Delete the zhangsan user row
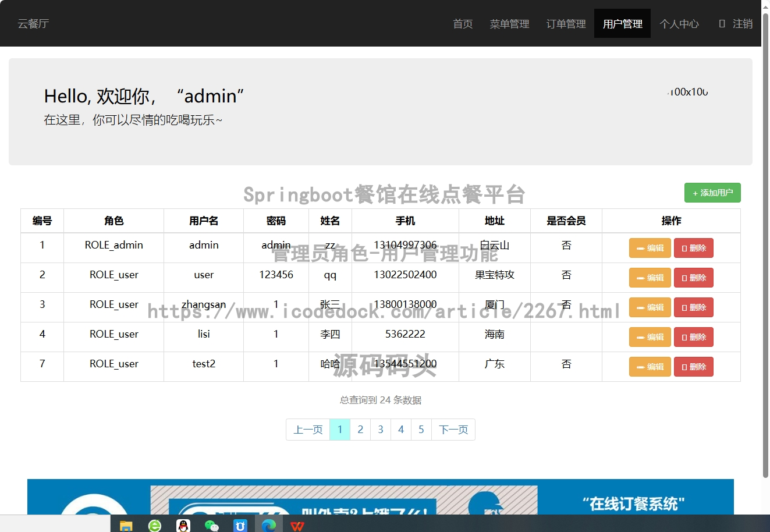Viewport: 770px width, 532px height. (x=694, y=307)
